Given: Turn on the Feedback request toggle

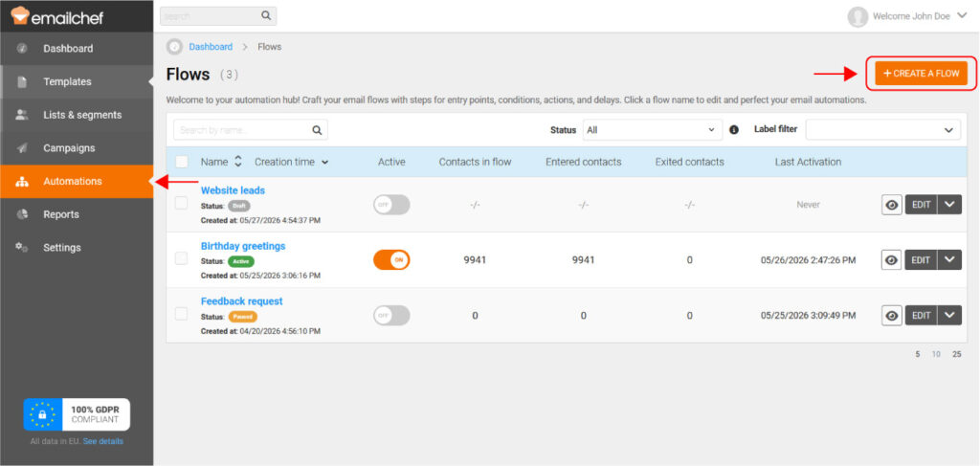Looking at the screenshot, I should pyautogui.click(x=391, y=315).
